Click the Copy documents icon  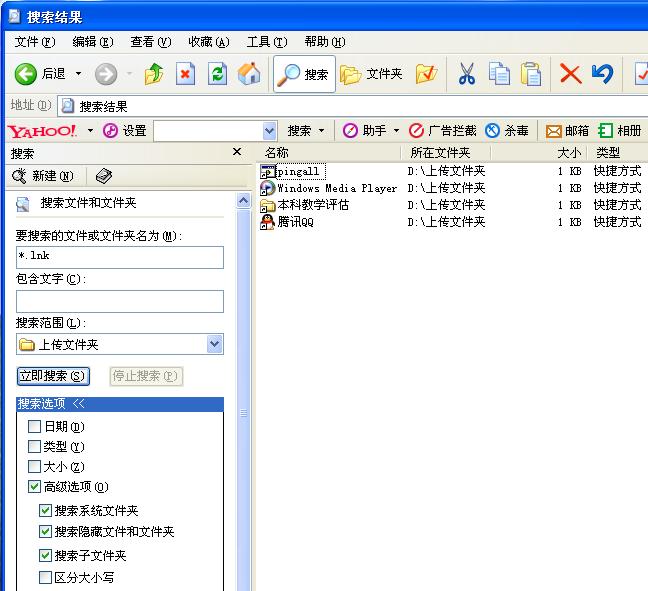(499, 74)
